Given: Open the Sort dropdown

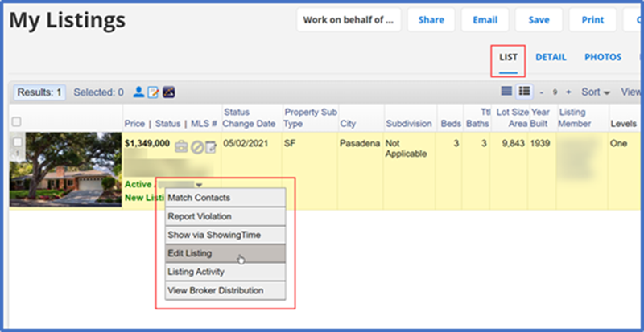Looking at the screenshot, I should (595, 92).
